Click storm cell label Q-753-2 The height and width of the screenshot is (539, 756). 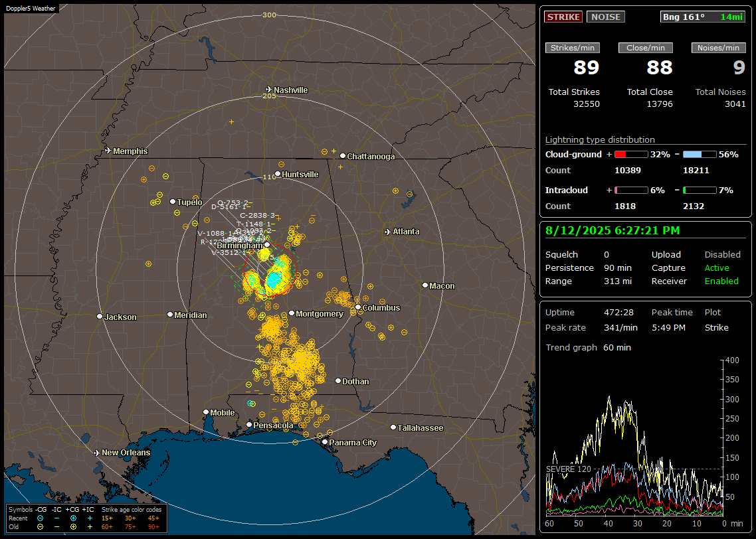(x=233, y=202)
